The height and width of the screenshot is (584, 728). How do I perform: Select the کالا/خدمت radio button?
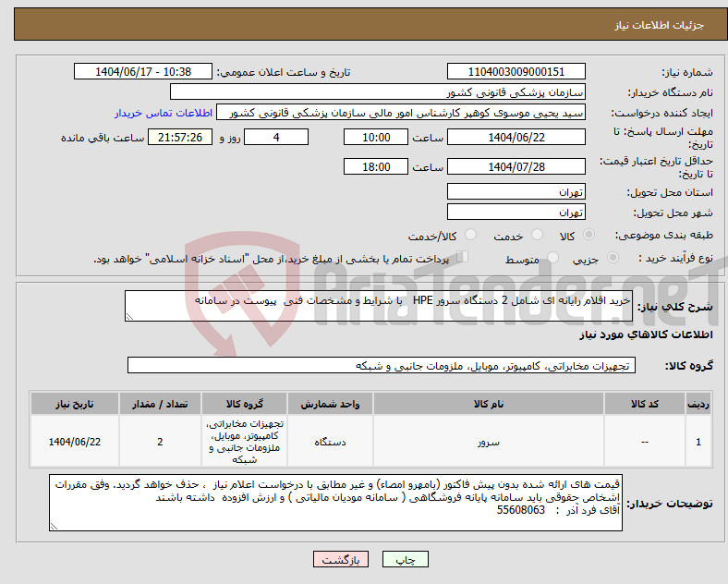(x=471, y=235)
